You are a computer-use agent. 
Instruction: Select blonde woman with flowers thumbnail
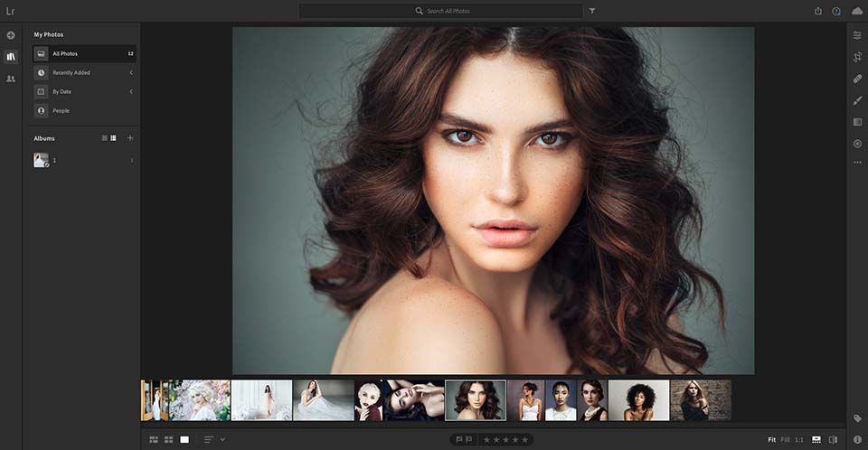[199, 400]
